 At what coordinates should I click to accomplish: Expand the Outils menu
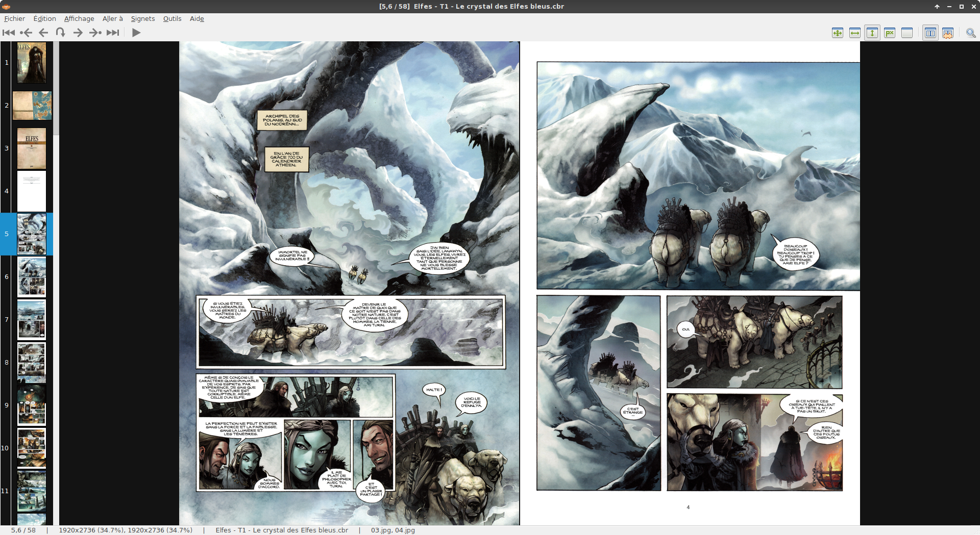tap(173, 19)
